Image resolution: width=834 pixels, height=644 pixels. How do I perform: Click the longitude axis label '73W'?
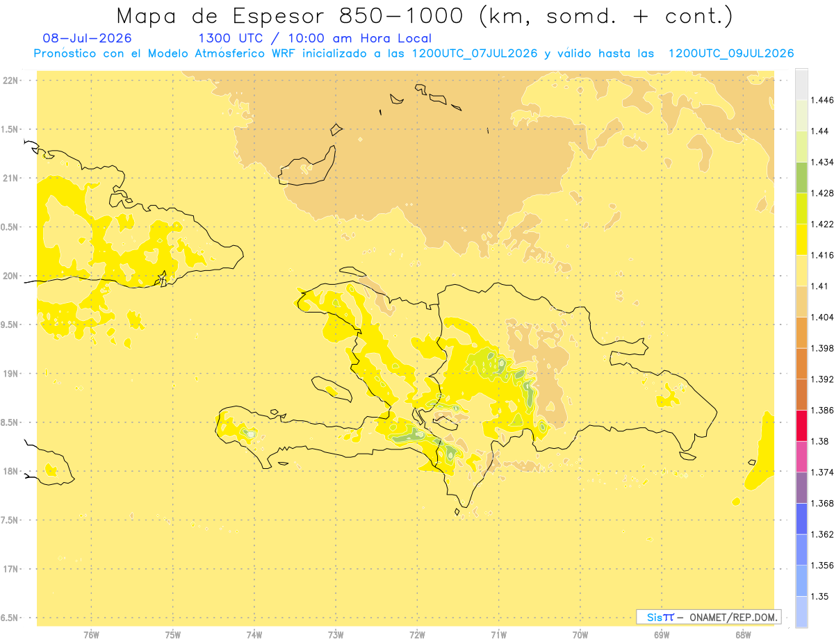coord(336,634)
